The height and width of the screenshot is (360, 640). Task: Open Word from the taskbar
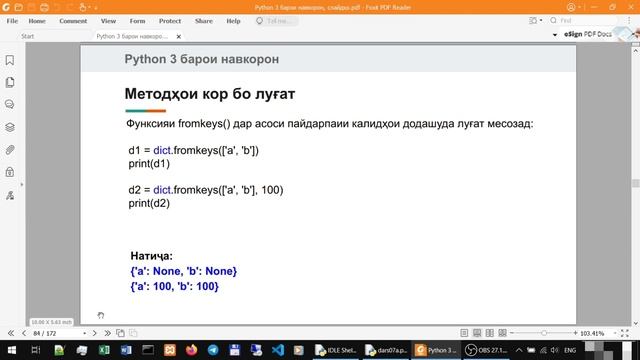(x=126, y=350)
